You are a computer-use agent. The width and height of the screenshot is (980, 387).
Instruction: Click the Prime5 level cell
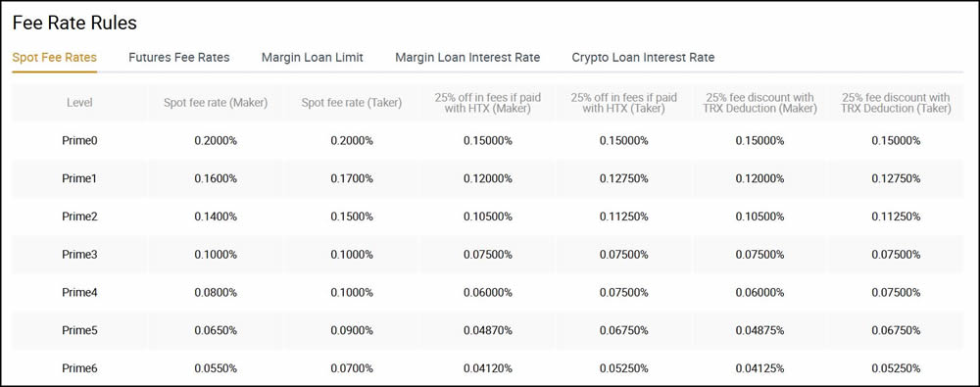coord(79,330)
